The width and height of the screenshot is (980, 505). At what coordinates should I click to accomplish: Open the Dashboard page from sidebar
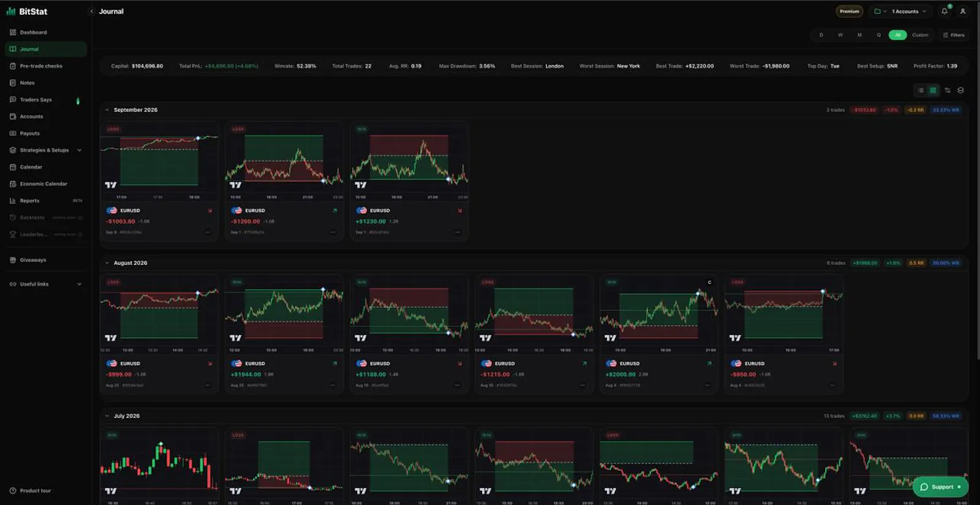(33, 32)
